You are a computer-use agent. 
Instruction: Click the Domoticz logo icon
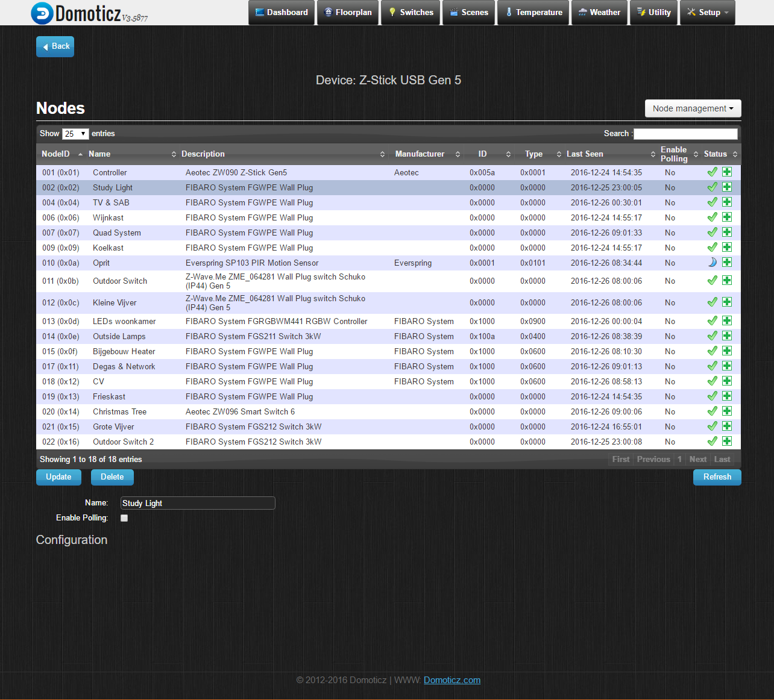42,13
